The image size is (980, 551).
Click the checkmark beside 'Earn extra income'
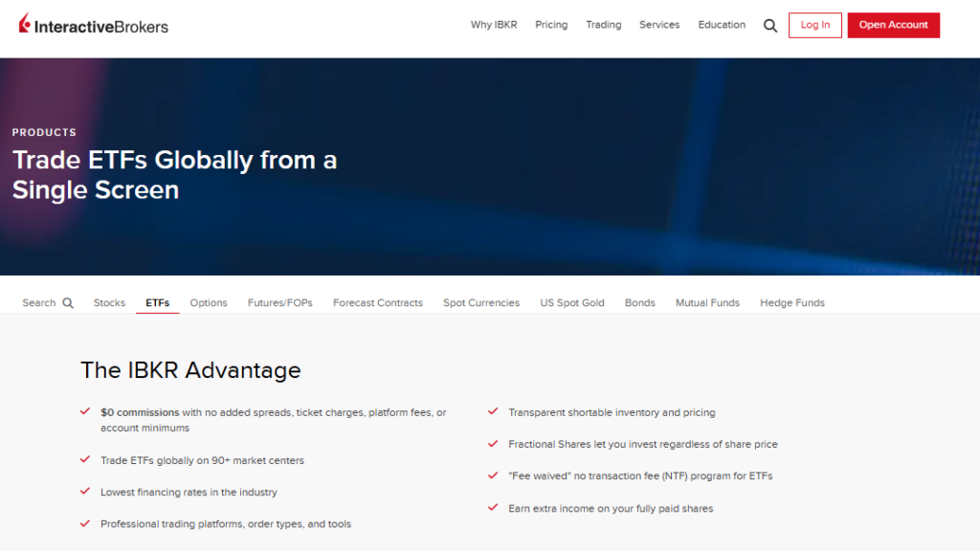pyautogui.click(x=493, y=507)
